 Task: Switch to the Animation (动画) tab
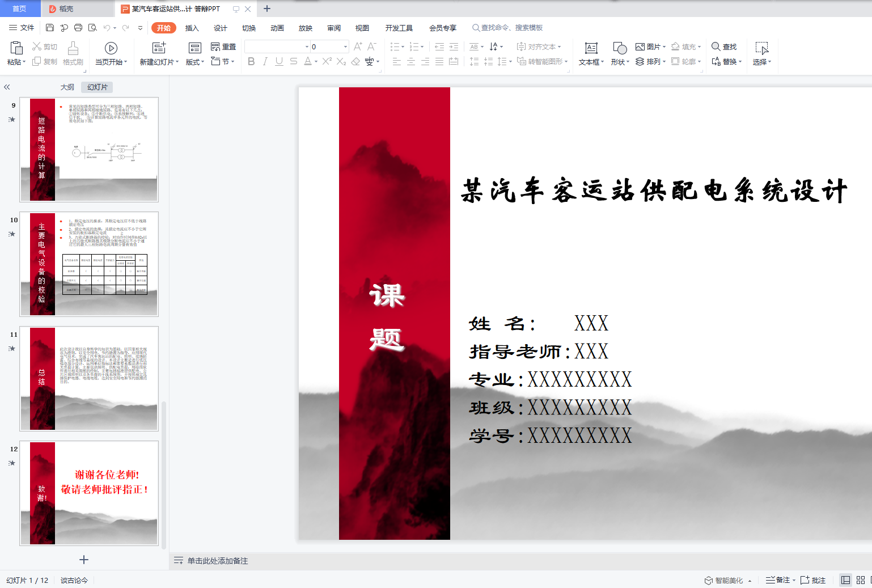pyautogui.click(x=277, y=28)
